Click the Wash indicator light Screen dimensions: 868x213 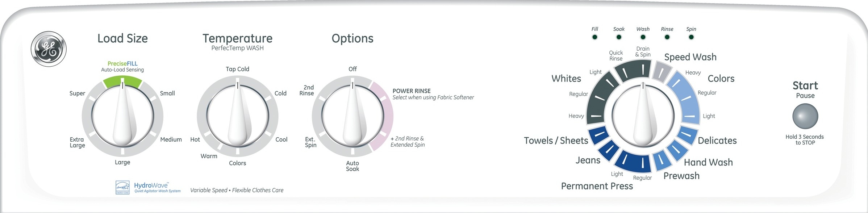643,37
